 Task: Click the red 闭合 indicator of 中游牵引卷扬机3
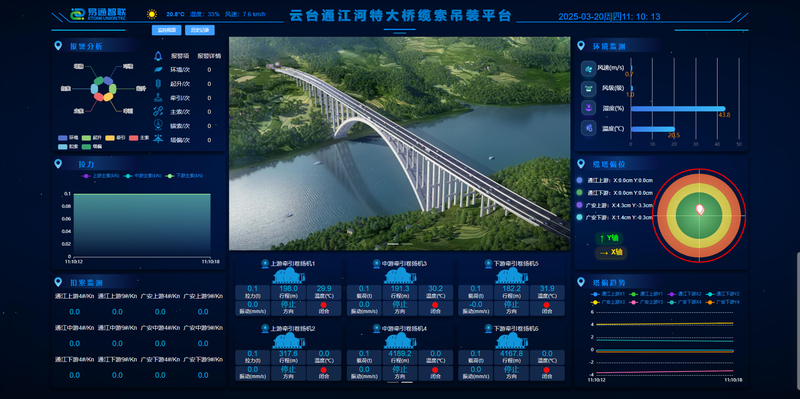coord(435,305)
